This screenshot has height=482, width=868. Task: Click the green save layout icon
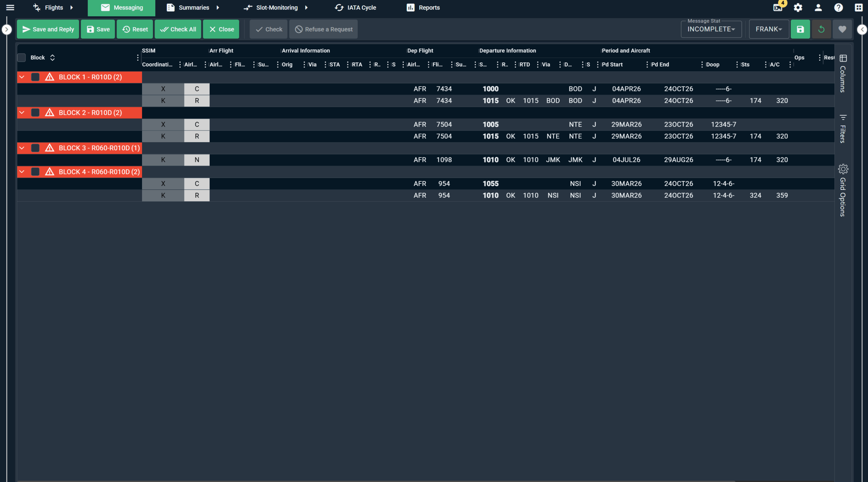[800, 29]
